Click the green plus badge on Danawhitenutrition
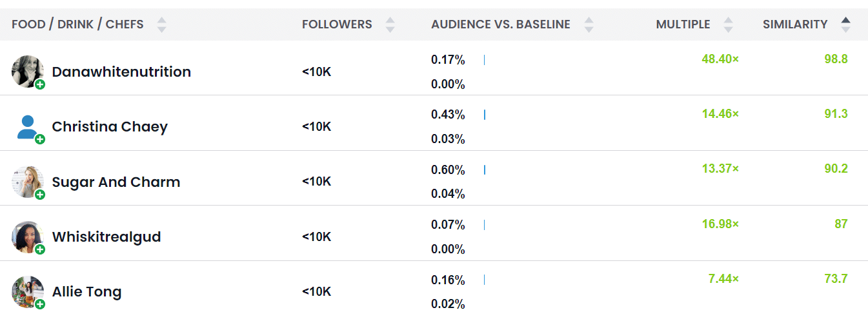This screenshot has height=319, width=868. pos(40,84)
